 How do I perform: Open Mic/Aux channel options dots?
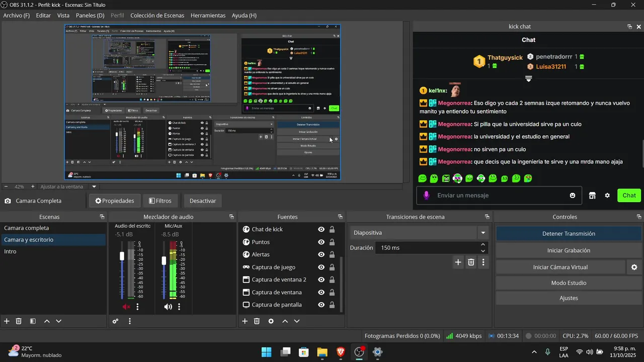pos(179,307)
